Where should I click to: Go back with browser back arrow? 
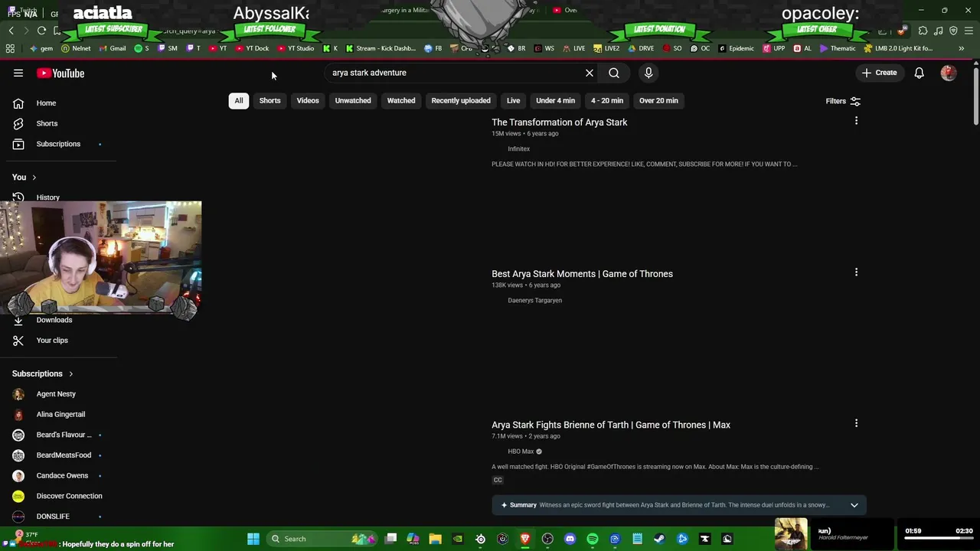tap(11, 31)
